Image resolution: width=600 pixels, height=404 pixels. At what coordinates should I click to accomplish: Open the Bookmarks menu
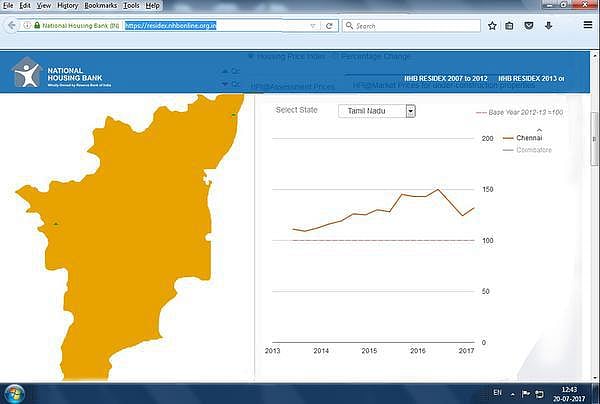click(100, 5)
